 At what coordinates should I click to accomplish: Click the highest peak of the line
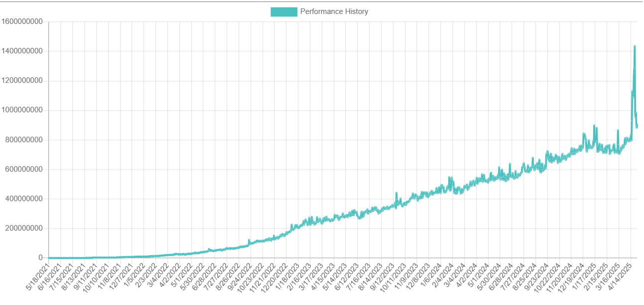[635, 46]
